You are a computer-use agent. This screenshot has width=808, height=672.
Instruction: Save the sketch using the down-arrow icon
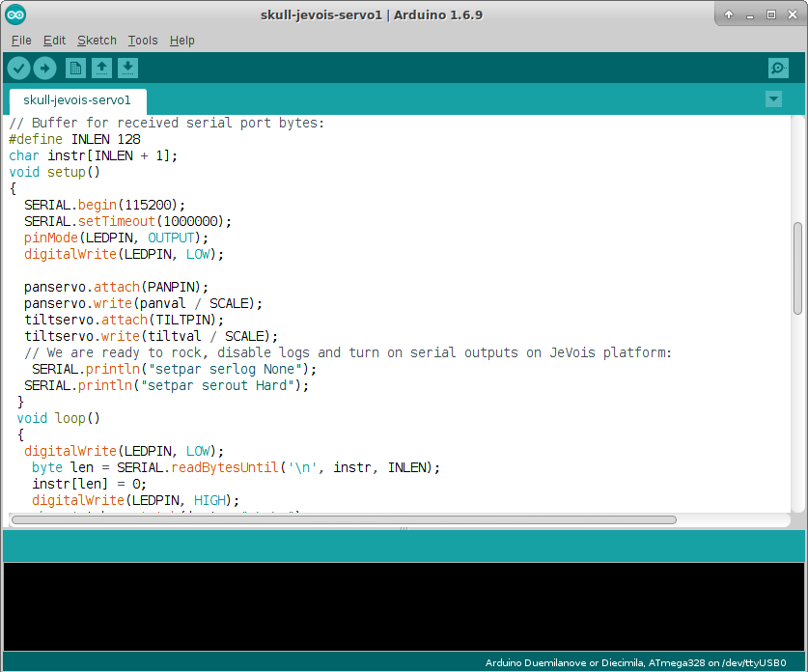tap(127, 68)
